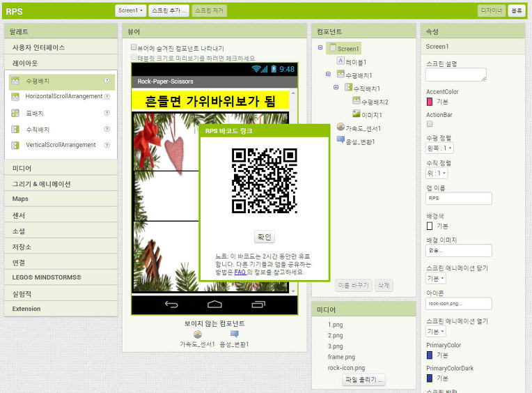
Task: Toggle tablet size preview checkbox
Action: click(x=134, y=57)
